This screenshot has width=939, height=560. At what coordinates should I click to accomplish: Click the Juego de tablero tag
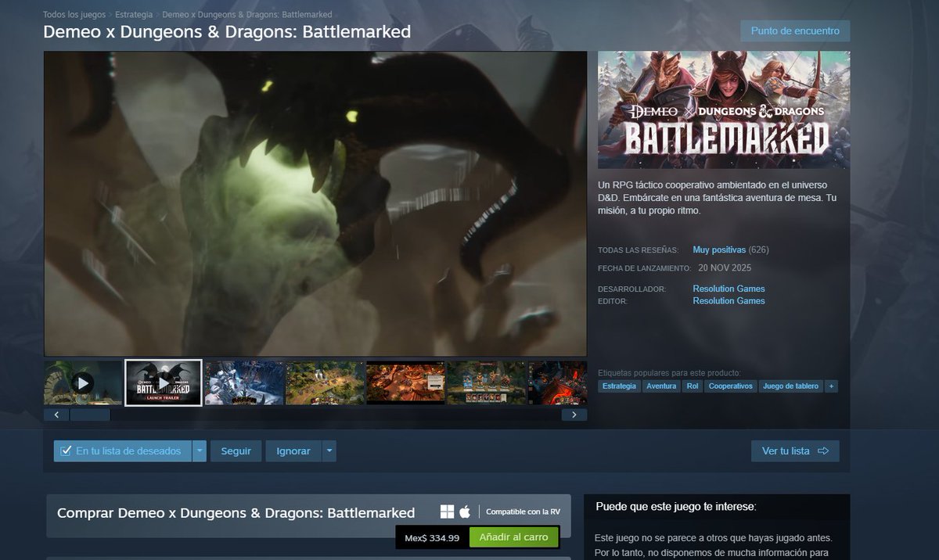click(x=790, y=386)
